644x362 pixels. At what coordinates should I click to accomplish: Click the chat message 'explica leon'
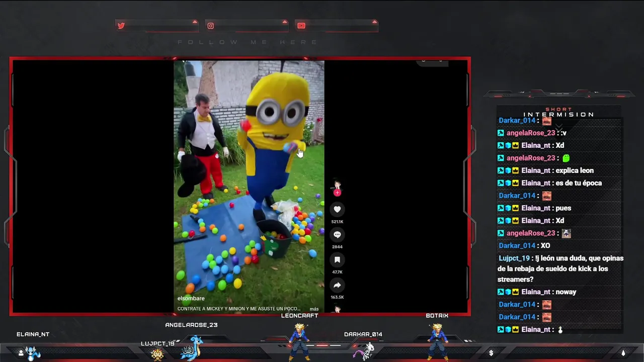(x=575, y=170)
